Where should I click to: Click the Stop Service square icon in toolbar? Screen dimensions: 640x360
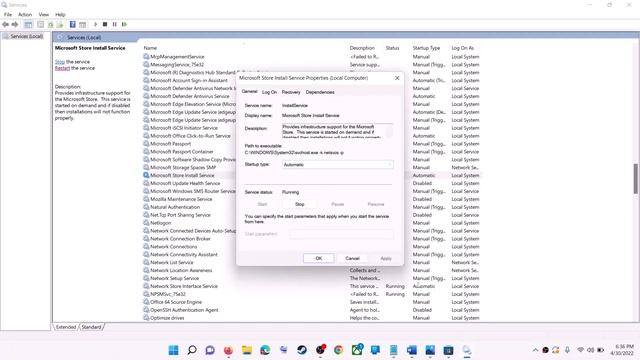tap(105, 24)
